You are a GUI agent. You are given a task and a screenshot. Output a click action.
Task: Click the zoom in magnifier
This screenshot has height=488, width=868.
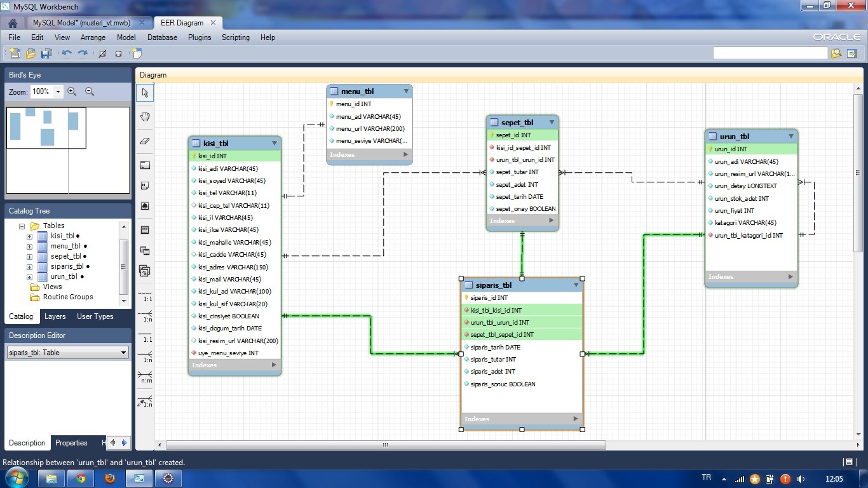72,91
